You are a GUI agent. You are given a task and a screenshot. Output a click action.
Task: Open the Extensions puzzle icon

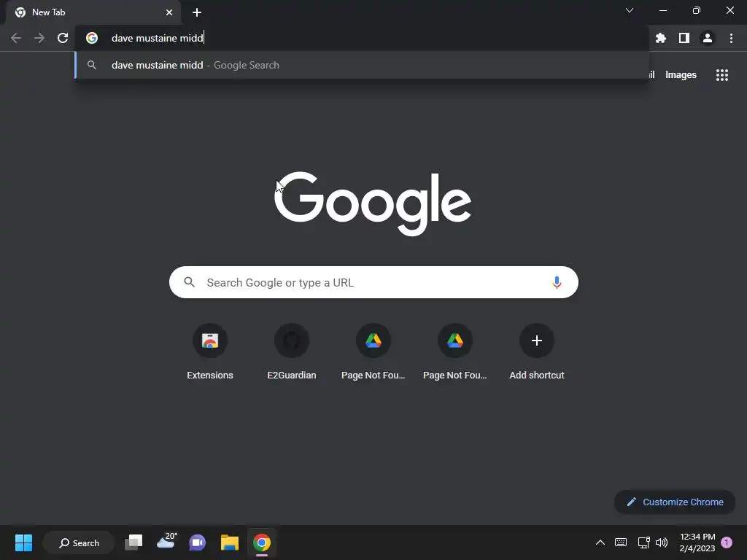tap(661, 38)
